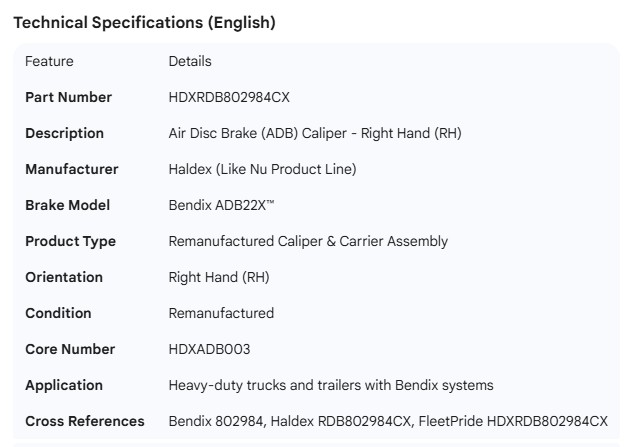
Task: Click the Air Disc Brake Caliper description text
Action: (314, 133)
